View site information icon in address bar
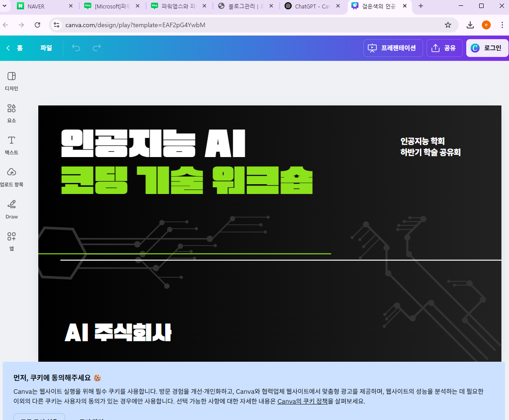 (x=57, y=25)
